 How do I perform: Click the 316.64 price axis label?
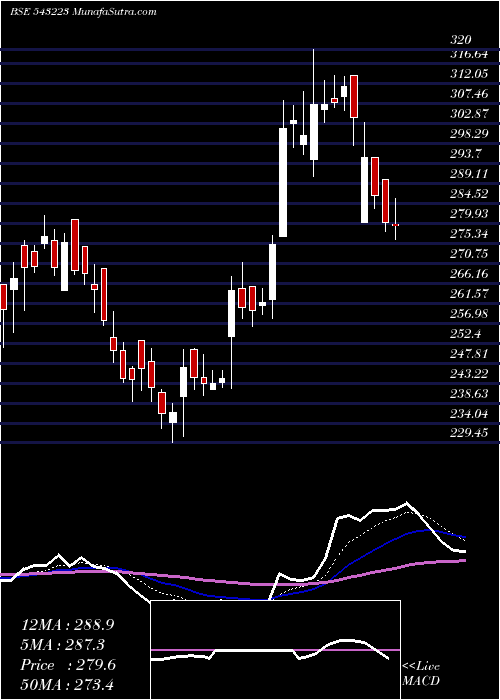[x=469, y=54]
